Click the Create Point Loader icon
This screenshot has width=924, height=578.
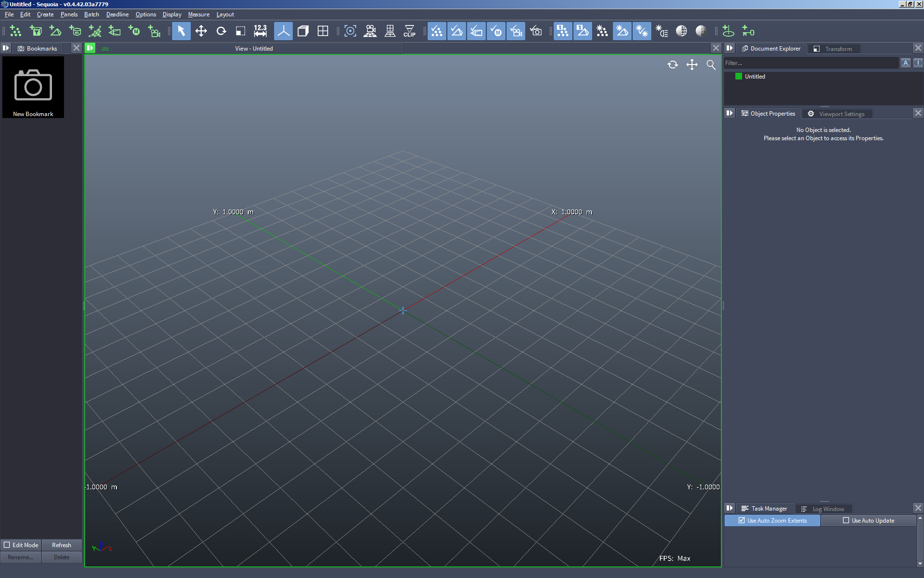click(x=16, y=31)
